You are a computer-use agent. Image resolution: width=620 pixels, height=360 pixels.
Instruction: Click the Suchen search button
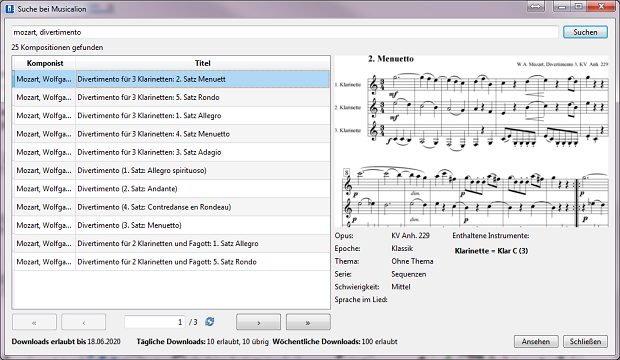pyautogui.click(x=585, y=32)
